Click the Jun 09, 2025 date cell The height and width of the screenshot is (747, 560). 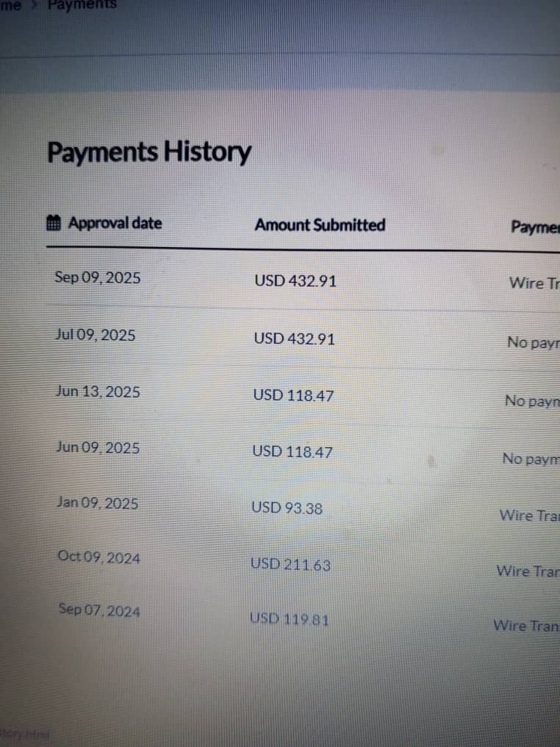(97, 447)
